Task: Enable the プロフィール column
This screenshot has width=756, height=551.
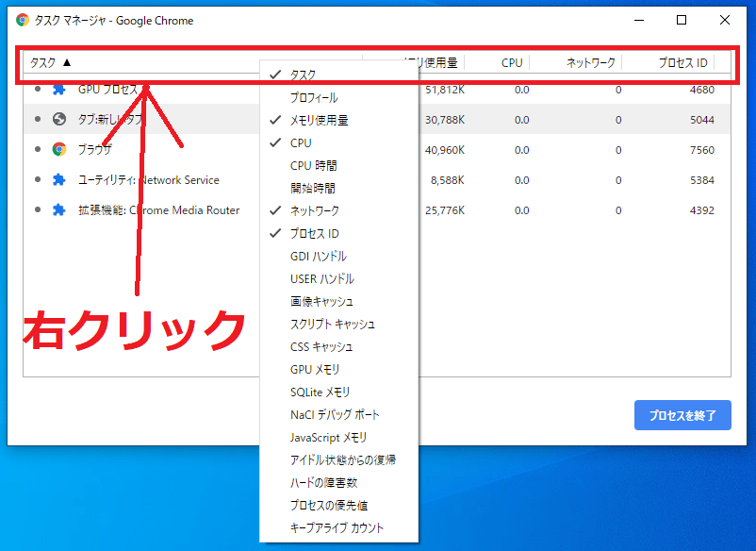Action: (x=339, y=97)
